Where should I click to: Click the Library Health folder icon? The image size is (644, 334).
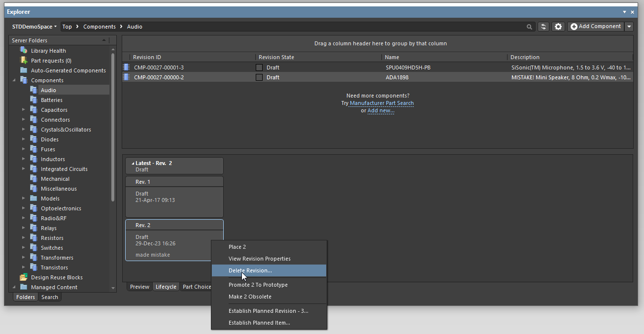pyautogui.click(x=23, y=50)
